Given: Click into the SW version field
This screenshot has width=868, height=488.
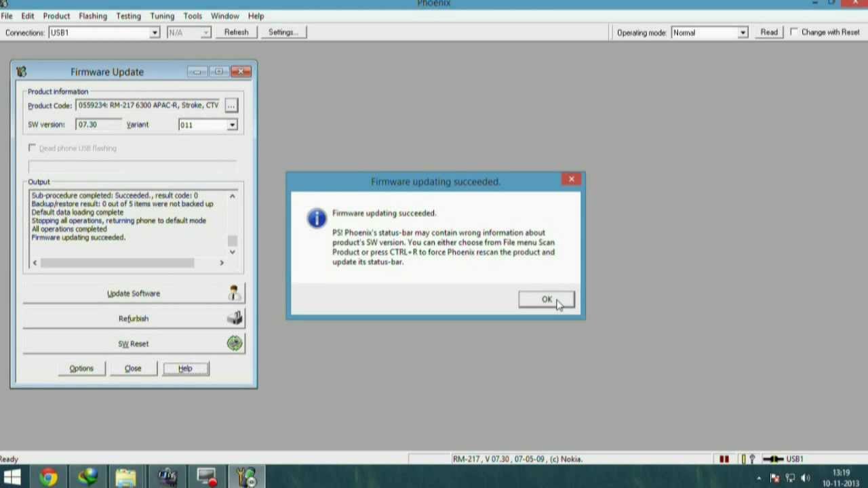Looking at the screenshot, I should tap(98, 125).
